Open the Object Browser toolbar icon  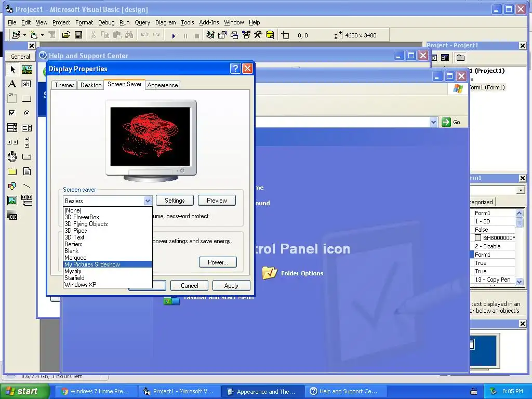[x=246, y=35]
